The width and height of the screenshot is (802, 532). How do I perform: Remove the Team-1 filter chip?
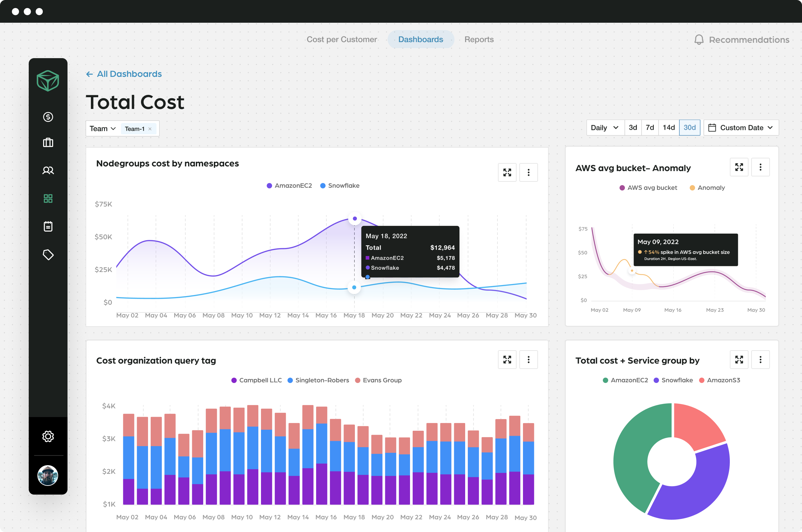pyautogui.click(x=150, y=129)
